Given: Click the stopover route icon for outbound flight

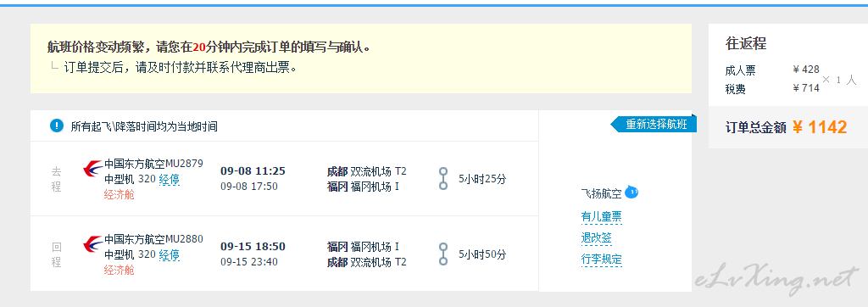Looking at the screenshot, I should pos(442,178).
